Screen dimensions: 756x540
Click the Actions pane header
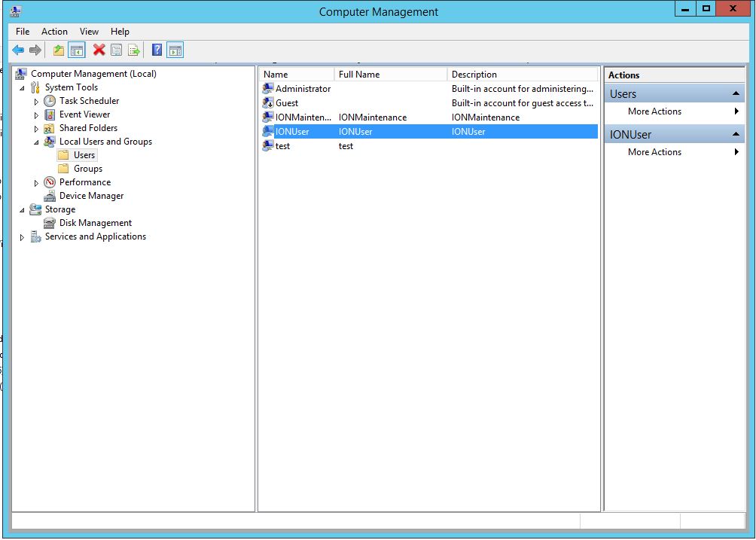[674, 75]
